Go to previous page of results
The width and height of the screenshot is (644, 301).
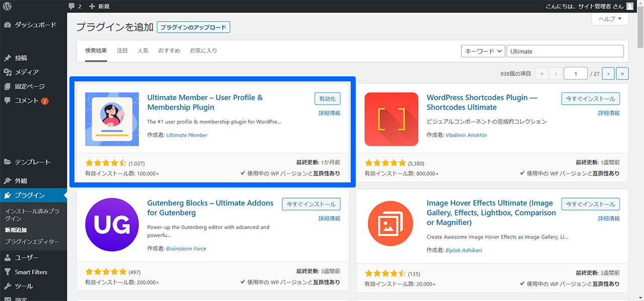(556, 73)
